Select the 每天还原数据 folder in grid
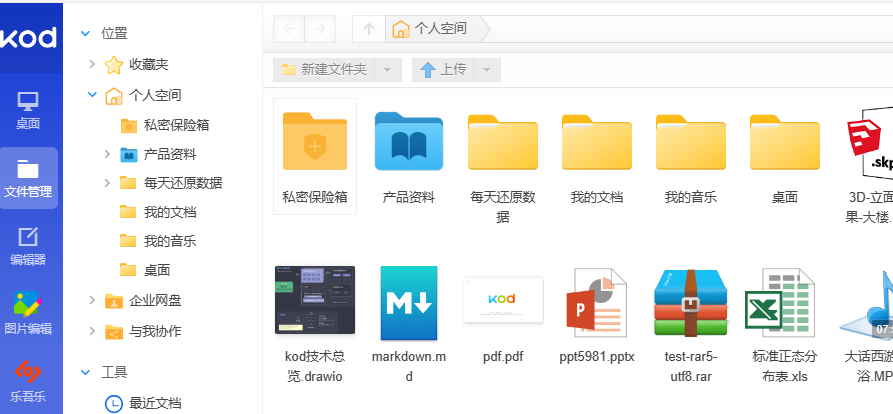The image size is (893, 414). pos(503,142)
